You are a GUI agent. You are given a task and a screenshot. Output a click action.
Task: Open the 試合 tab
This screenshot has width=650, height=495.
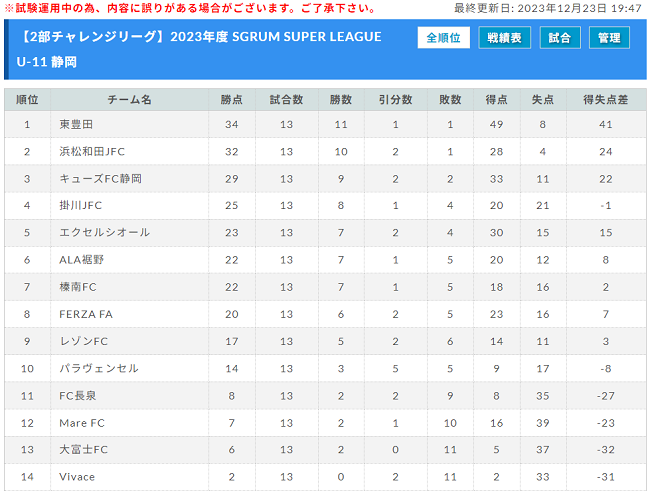[560, 38]
